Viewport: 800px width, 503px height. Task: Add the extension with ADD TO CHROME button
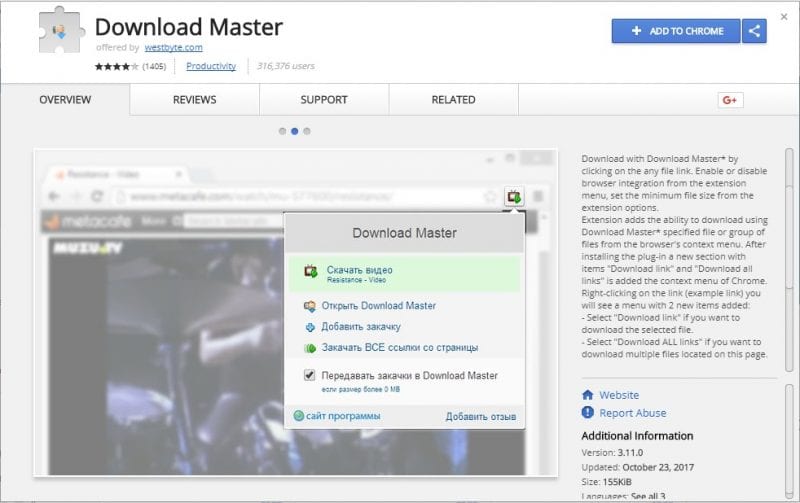click(x=676, y=31)
